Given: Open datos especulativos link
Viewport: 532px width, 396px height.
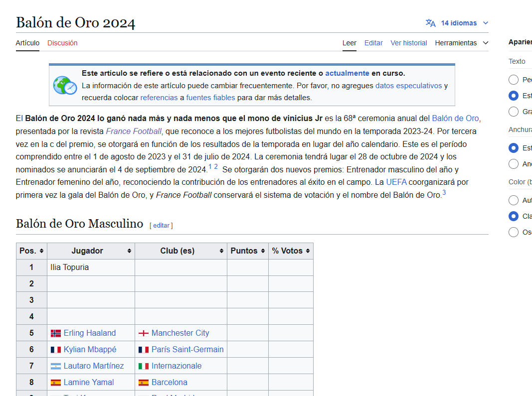Looking at the screenshot, I should click(408, 86).
